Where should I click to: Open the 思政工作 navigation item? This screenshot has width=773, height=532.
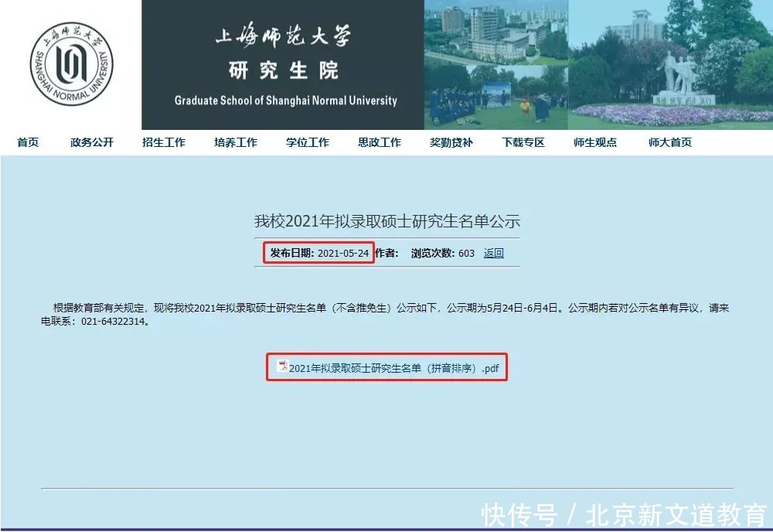pos(380,142)
